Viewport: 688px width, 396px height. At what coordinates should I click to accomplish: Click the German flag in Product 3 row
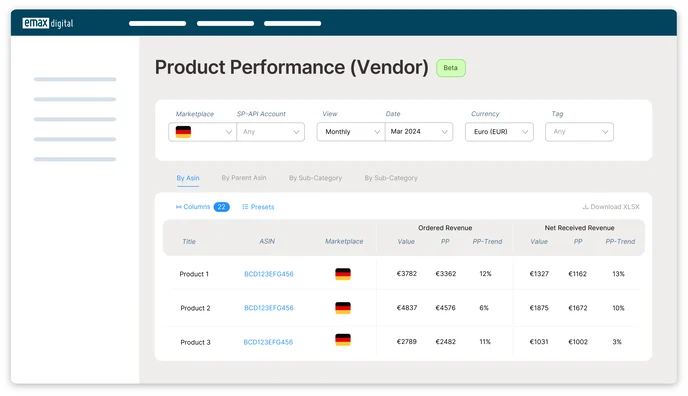point(343,339)
